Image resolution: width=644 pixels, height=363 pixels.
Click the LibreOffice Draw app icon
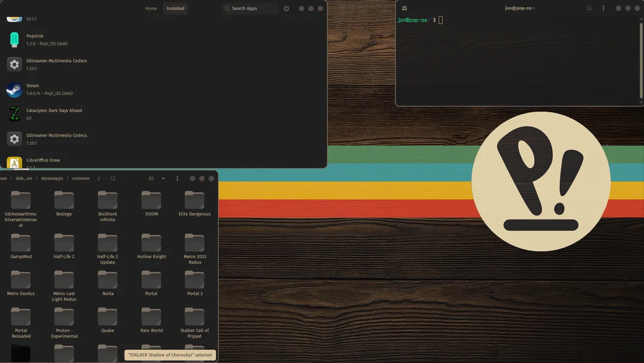14,163
